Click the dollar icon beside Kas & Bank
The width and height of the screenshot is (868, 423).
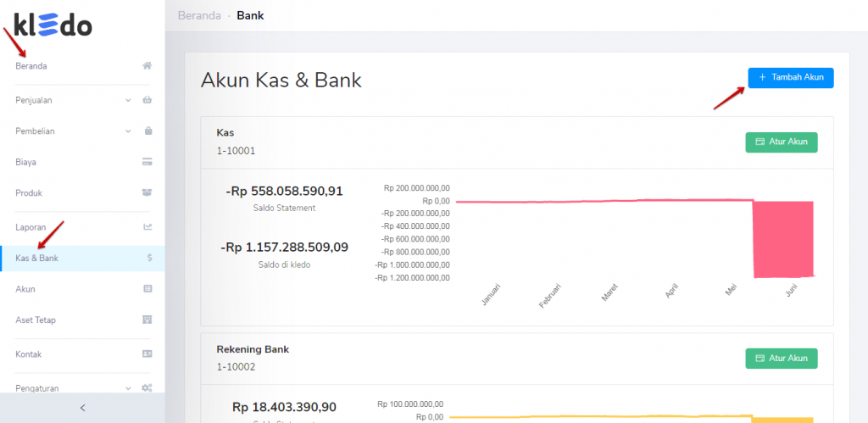[x=149, y=258]
